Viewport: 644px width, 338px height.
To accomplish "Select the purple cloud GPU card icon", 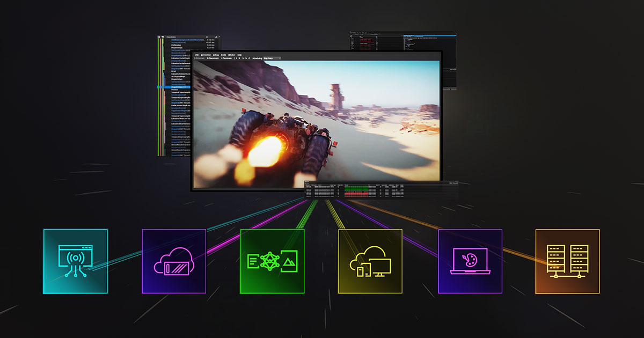I will (174, 261).
